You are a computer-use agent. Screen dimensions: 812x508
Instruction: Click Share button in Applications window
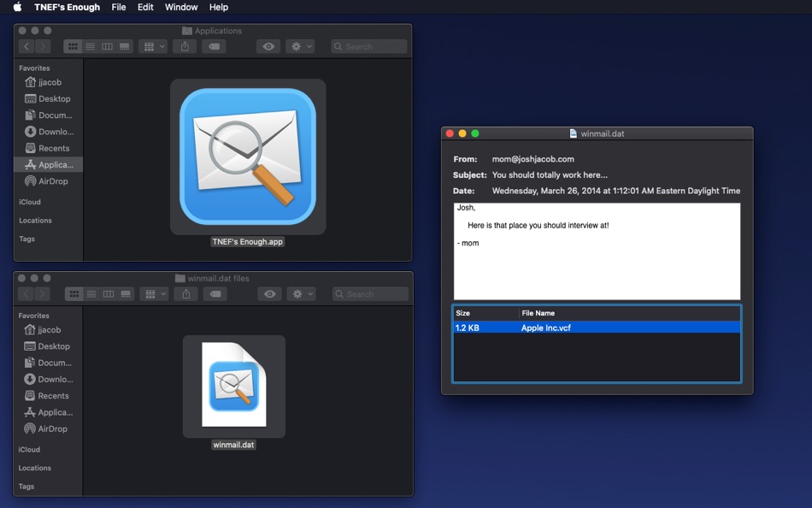click(x=185, y=47)
